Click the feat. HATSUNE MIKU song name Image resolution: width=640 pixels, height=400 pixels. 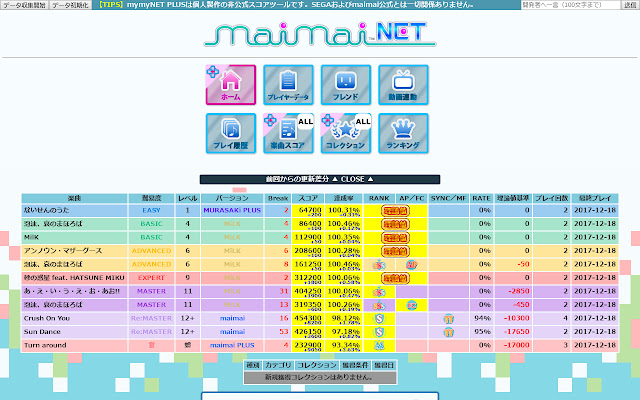pos(74,278)
